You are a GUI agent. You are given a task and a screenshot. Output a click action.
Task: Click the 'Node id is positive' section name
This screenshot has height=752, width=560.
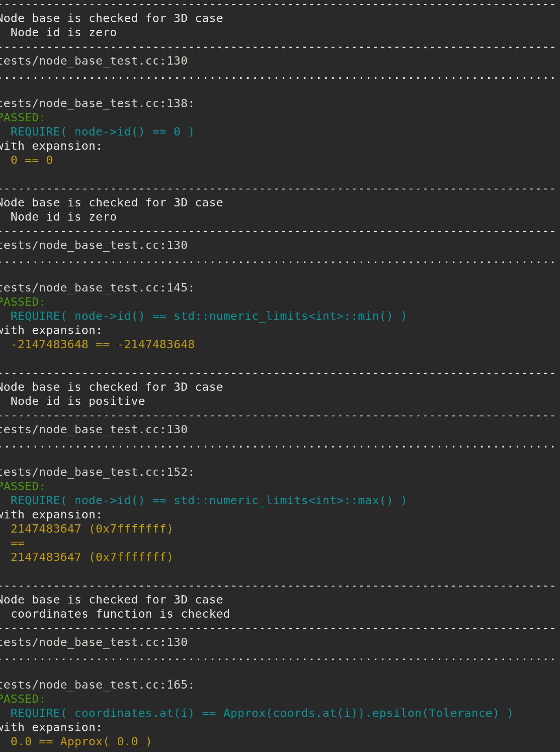78,401
